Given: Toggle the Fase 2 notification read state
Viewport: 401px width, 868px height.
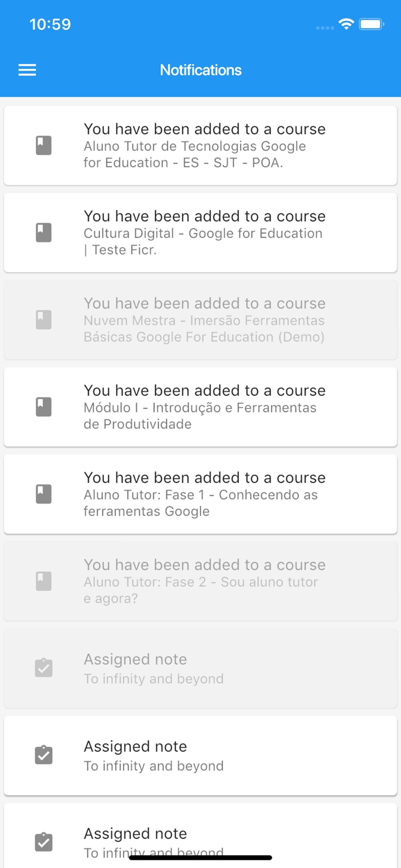Looking at the screenshot, I should tap(200, 581).
